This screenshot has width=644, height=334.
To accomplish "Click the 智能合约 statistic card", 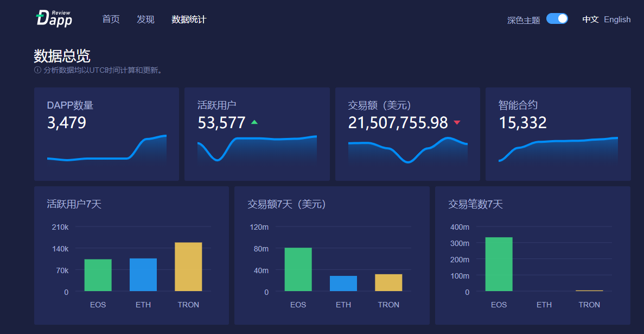I will tap(557, 134).
